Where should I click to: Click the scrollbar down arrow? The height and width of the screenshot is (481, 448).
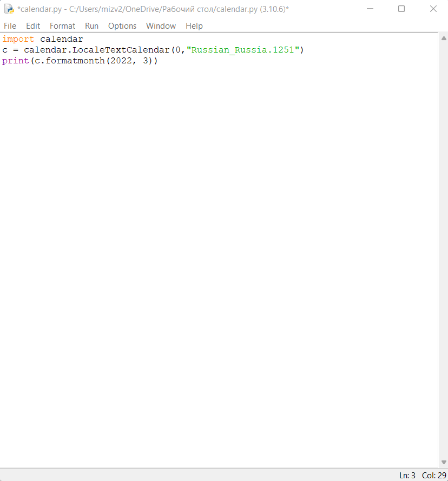[444, 462]
